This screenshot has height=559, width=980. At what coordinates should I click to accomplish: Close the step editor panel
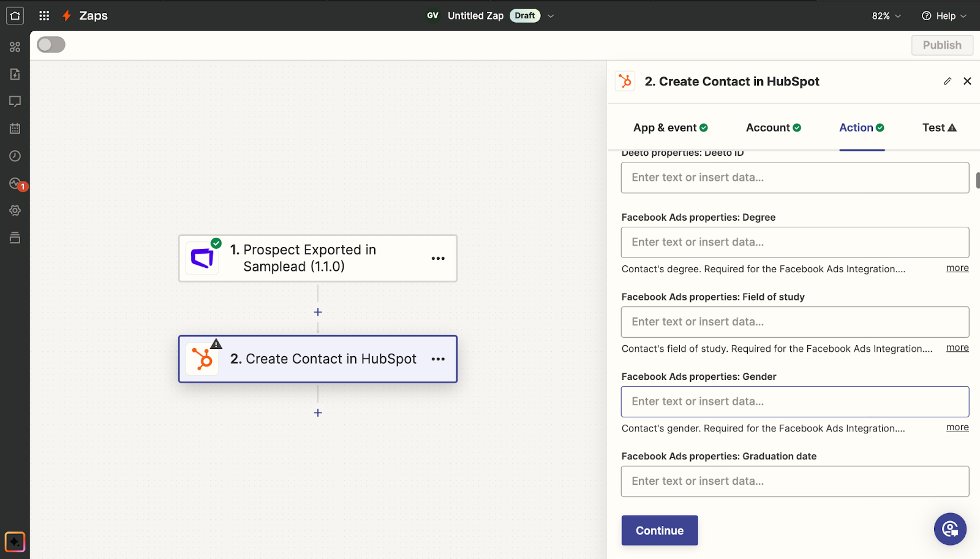(x=967, y=81)
